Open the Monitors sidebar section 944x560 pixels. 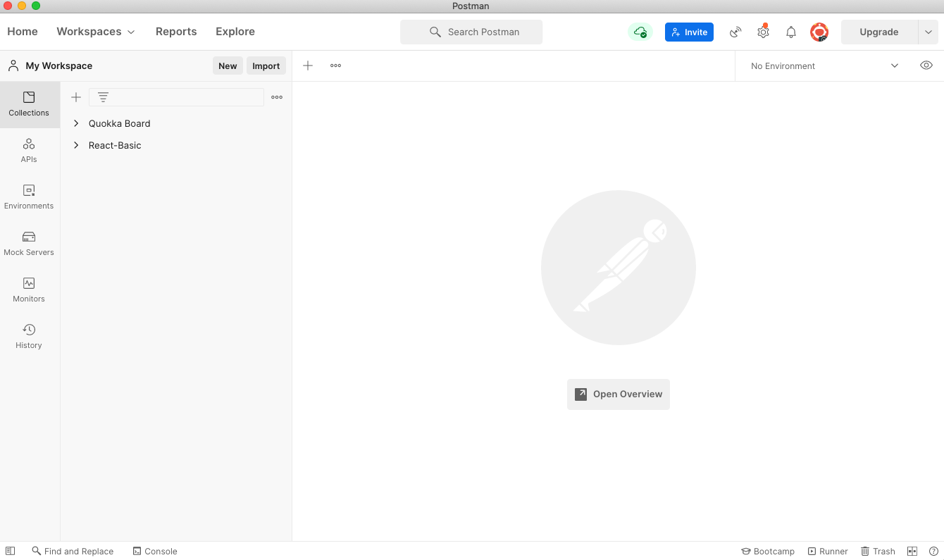coord(29,290)
